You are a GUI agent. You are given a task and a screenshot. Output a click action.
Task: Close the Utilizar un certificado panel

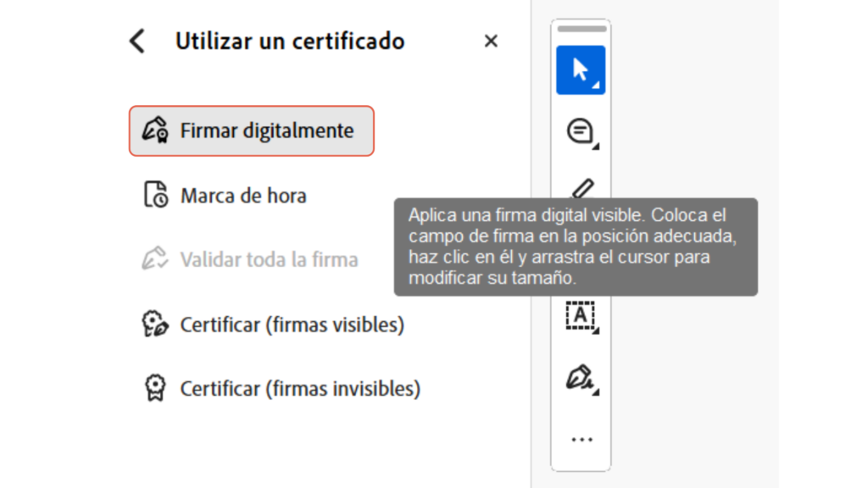(x=491, y=41)
